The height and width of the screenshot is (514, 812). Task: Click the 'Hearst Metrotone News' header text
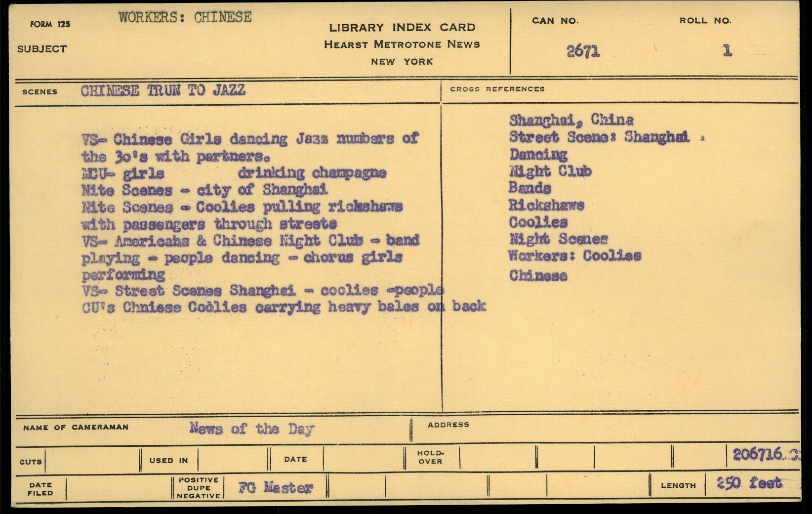[x=402, y=44]
